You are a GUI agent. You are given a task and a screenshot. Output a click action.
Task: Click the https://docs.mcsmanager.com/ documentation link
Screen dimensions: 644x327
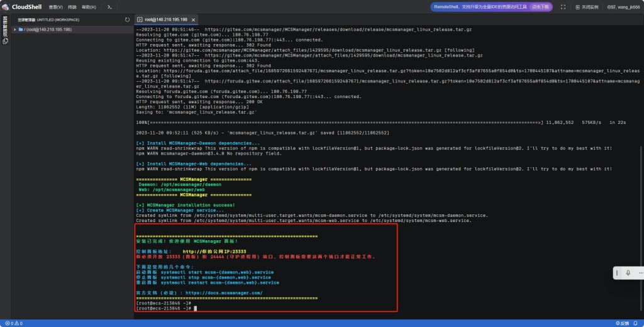coord(224,293)
